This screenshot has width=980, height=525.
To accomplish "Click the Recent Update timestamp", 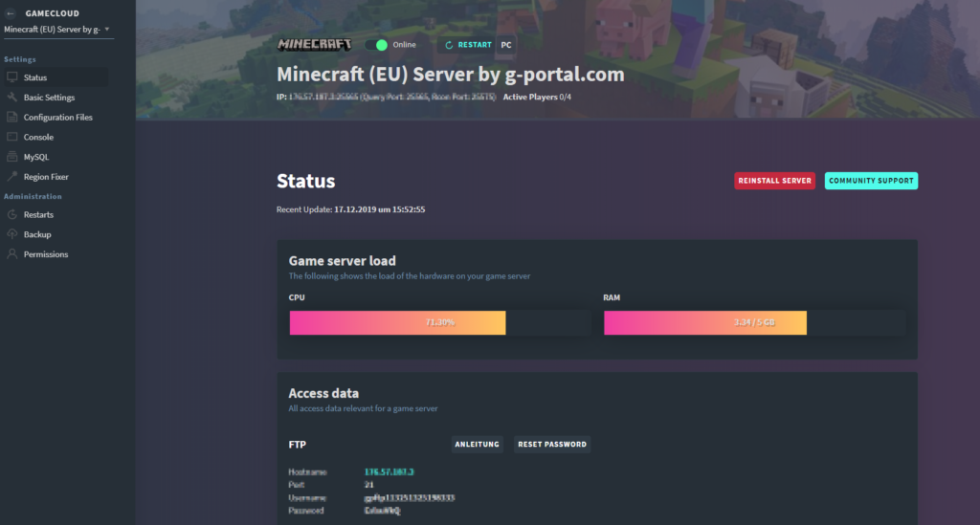I will (379, 209).
